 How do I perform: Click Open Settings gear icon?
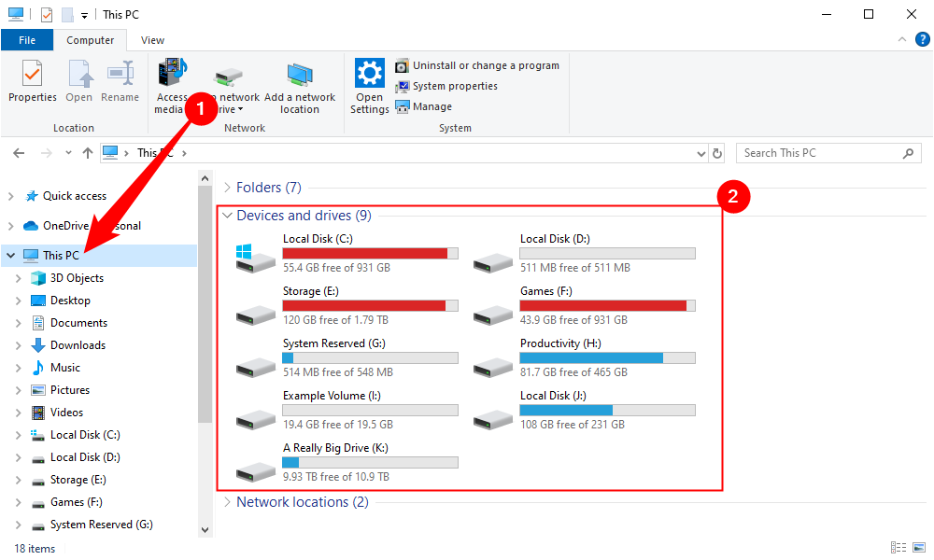[x=369, y=73]
